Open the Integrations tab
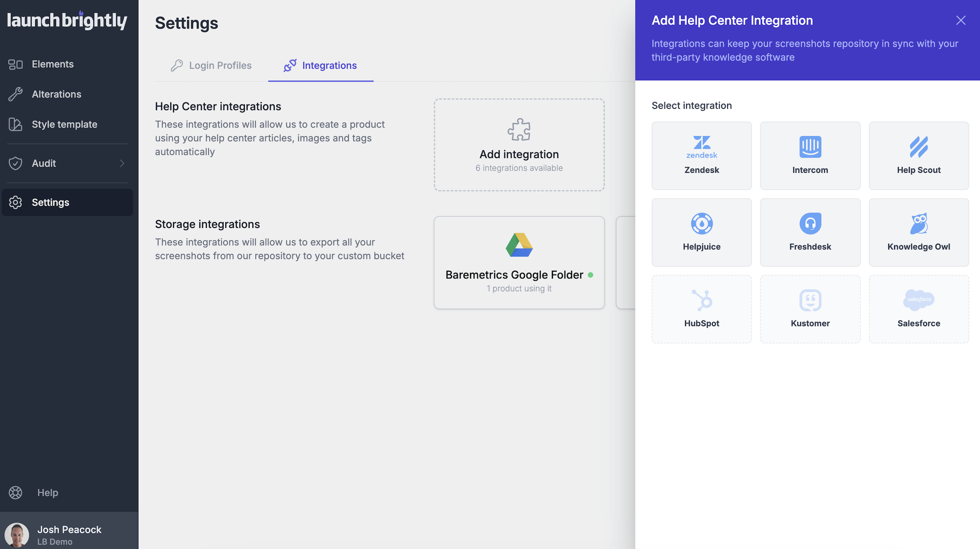 [x=320, y=65]
